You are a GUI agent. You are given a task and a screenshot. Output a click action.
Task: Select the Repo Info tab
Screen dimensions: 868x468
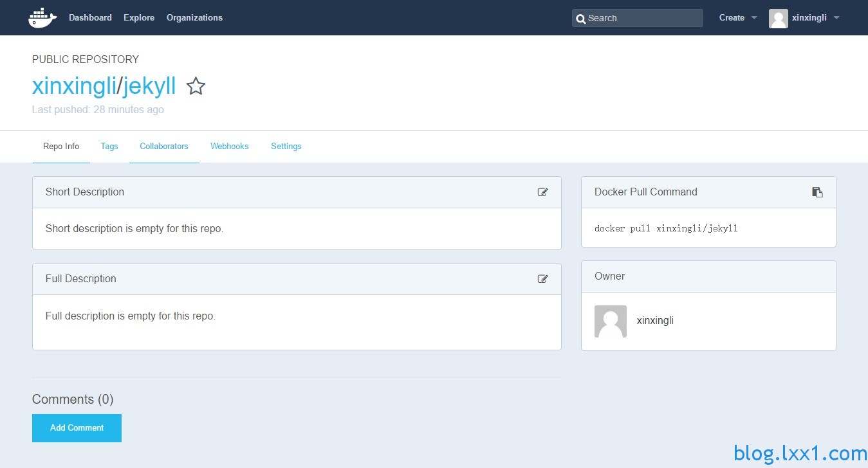61,147
